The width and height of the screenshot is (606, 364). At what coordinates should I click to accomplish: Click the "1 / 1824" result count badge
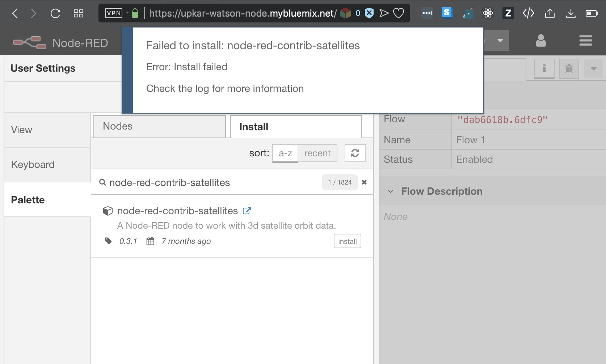(340, 182)
